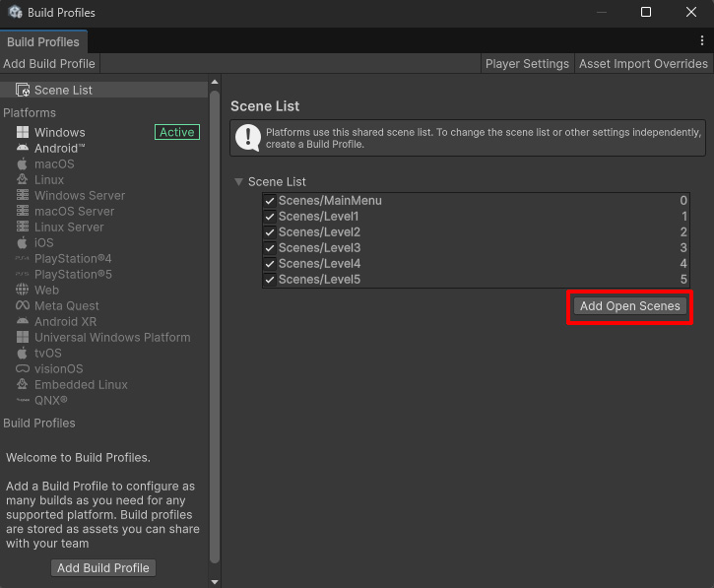Screen dimensions: 714x588
Task: Uncheck the Scenes/Level3 checkbox
Action: (x=270, y=248)
